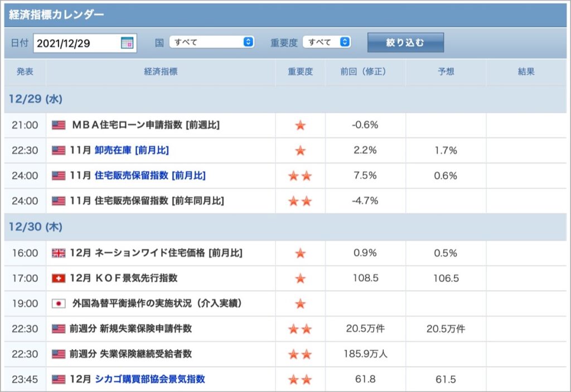Click the two-star rating for 新規失業保険申請件数
This screenshot has height=392, width=571.
point(300,330)
